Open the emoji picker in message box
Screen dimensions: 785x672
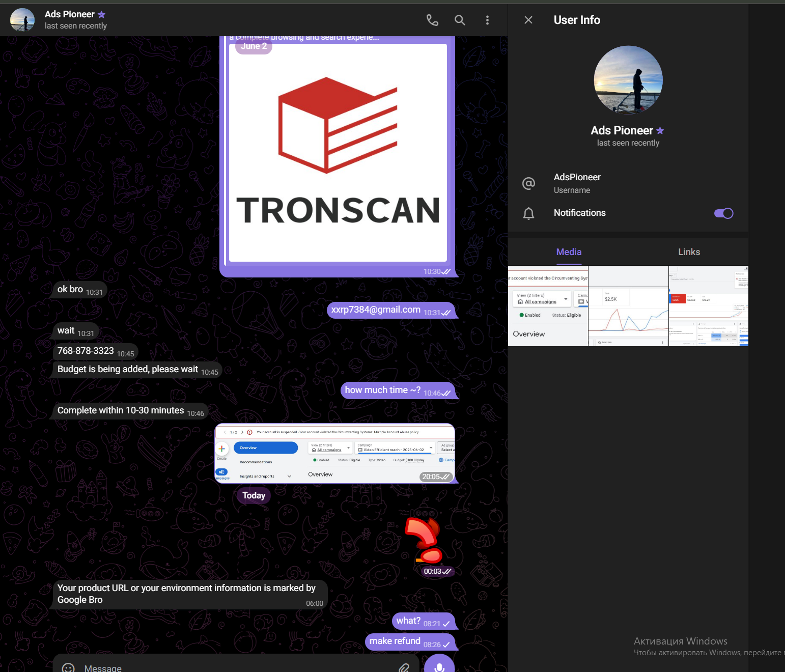[x=68, y=667]
